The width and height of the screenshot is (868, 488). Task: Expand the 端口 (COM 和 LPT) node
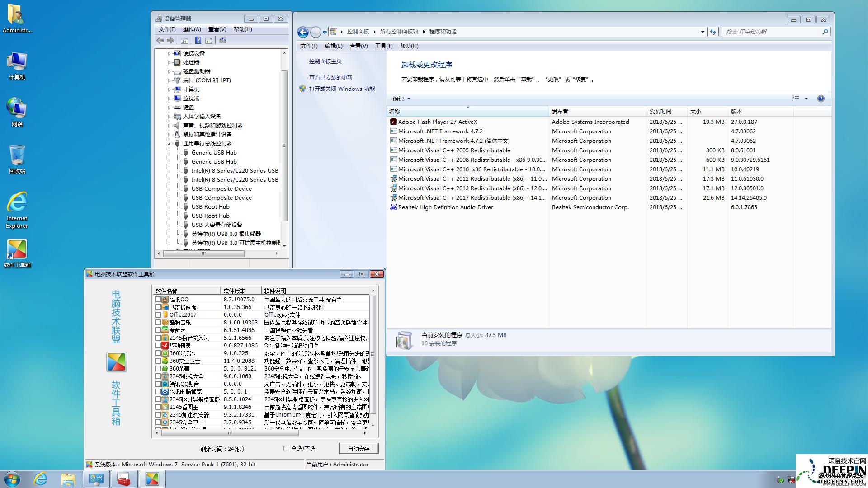[x=170, y=80]
